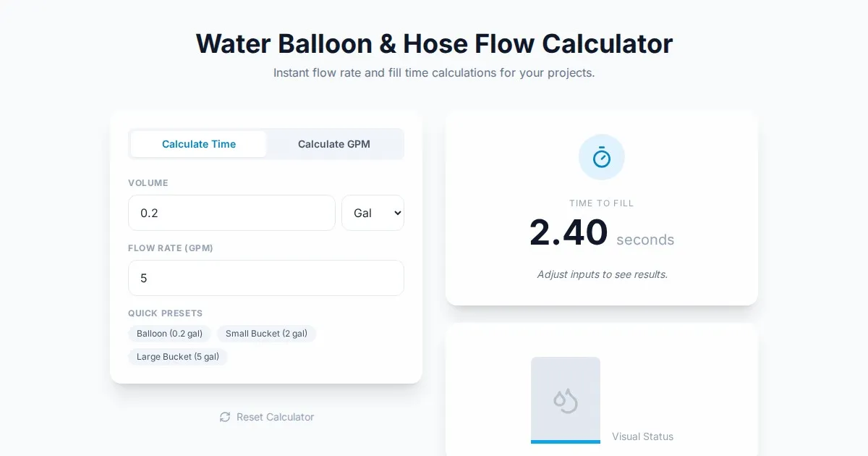The image size is (868, 456).
Task: Switch to the Calculate Time tab
Action: pyautogui.click(x=199, y=144)
